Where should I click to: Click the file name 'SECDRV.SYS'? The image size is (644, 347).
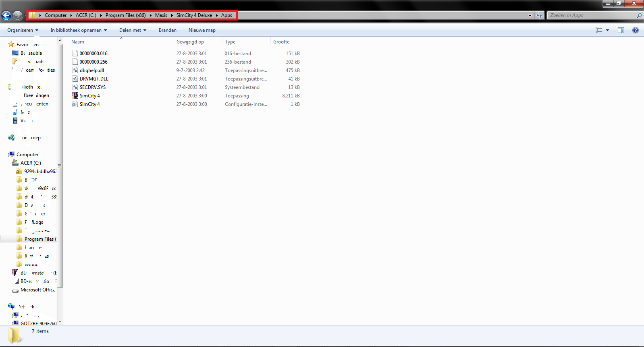point(93,87)
